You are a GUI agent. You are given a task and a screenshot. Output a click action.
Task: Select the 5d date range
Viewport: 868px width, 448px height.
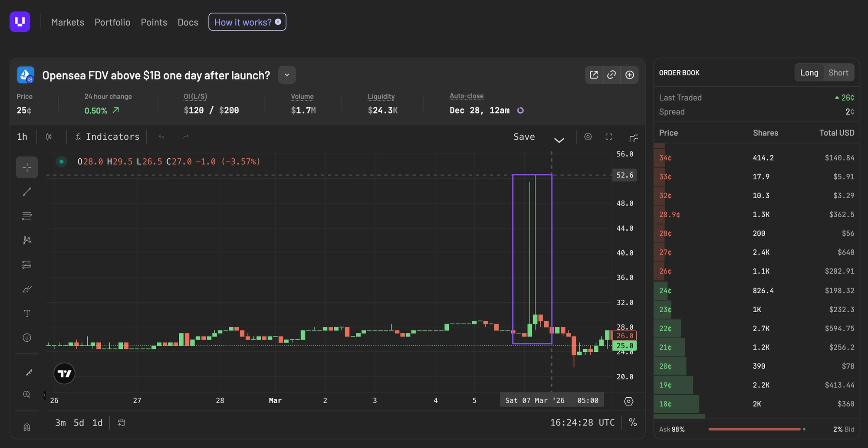click(79, 423)
